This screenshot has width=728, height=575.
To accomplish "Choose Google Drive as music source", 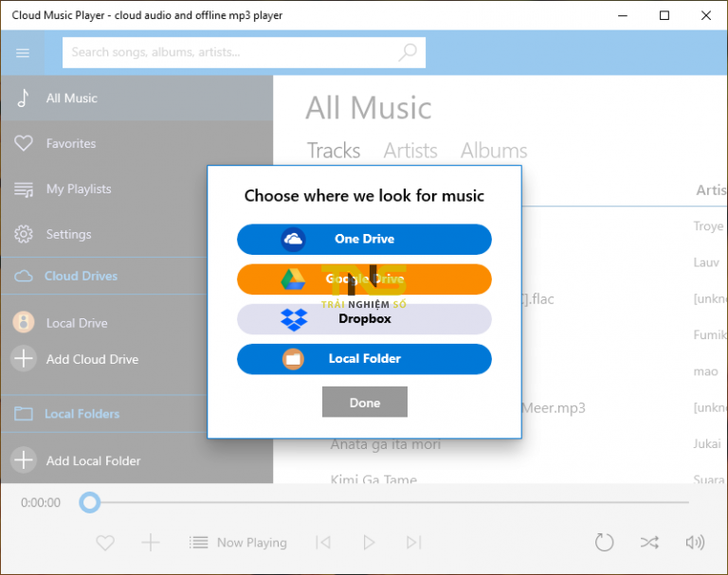I will pyautogui.click(x=364, y=279).
